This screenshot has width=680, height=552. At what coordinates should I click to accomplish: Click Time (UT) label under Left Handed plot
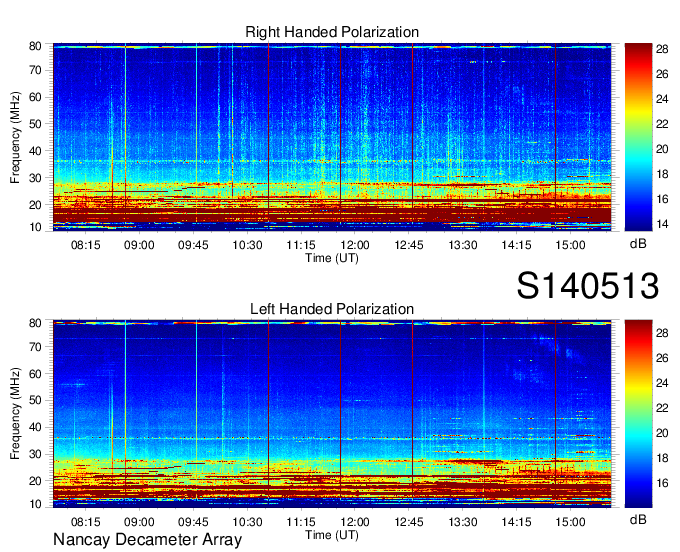coord(332,535)
